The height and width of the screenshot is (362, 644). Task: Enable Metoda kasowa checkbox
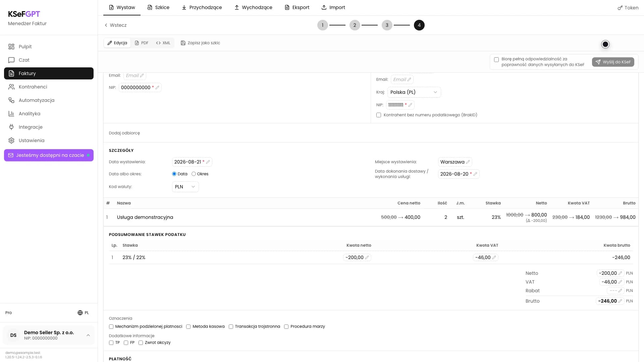pos(188,326)
